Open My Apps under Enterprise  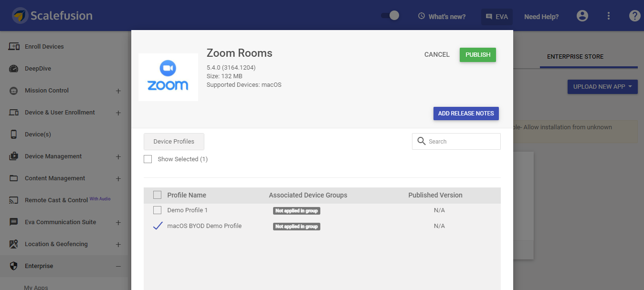36,287
